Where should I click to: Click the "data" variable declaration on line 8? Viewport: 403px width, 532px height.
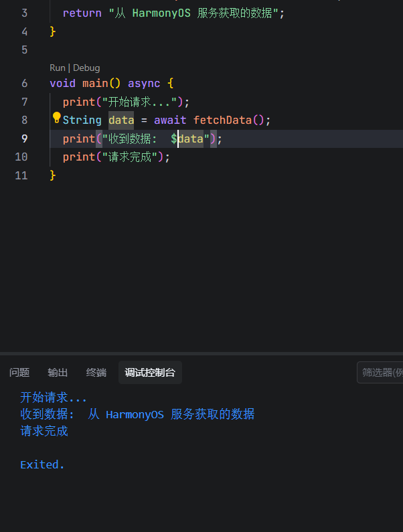click(x=121, y=120)
